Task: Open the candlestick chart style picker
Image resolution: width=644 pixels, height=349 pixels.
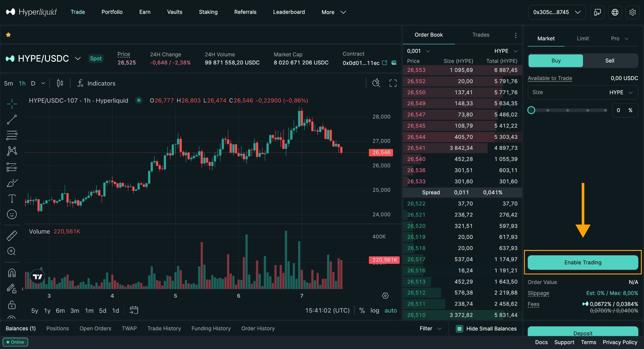Action: pos(60,83)
